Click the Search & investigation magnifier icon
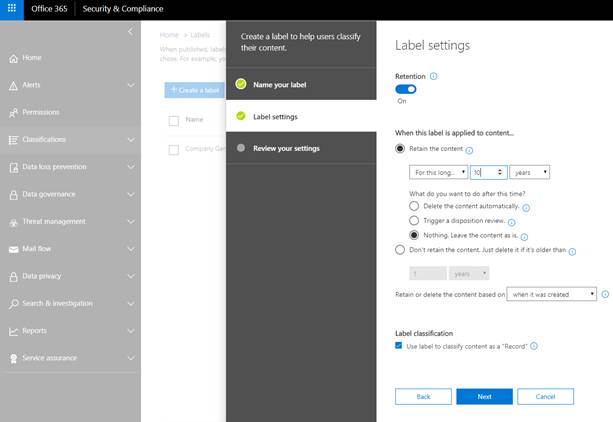Screen dimensions: 613x422 pos(13,303)
